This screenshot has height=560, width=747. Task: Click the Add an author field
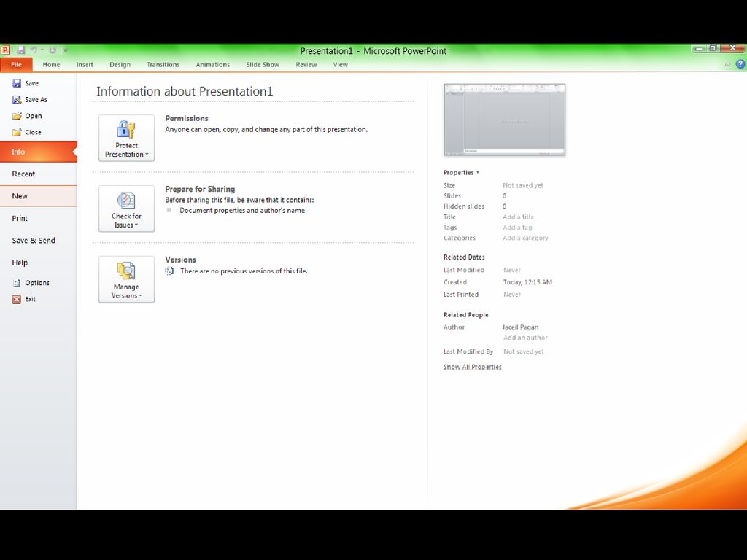coord(525,337)
